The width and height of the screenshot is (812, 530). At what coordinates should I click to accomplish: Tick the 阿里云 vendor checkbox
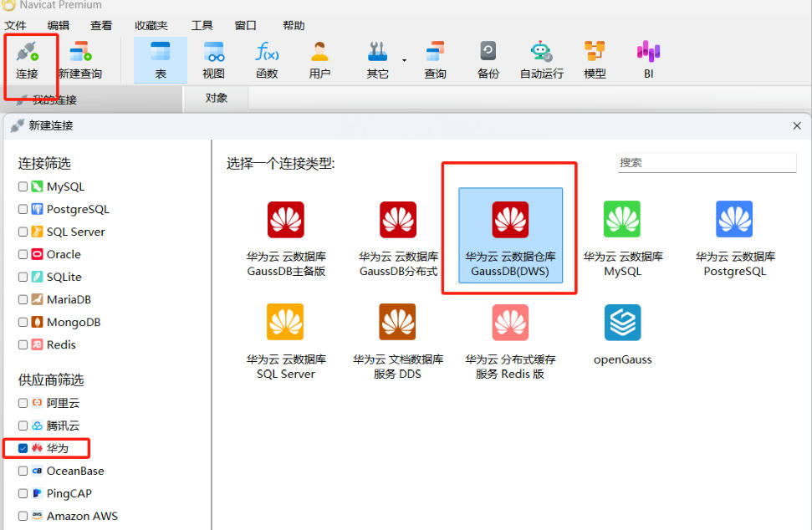(23, 403)
